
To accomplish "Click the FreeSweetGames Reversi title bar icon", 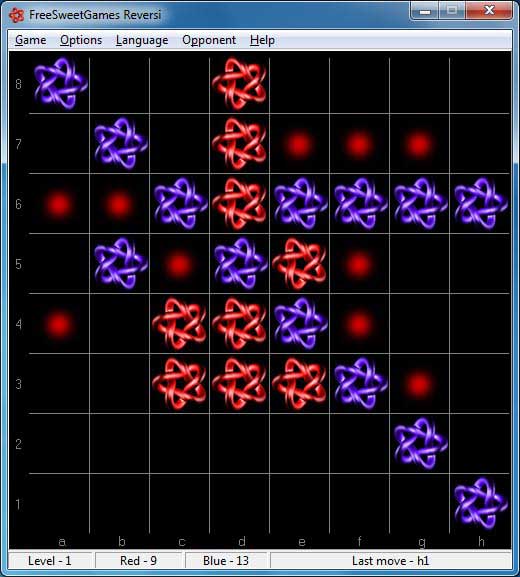I will point(16,15).
